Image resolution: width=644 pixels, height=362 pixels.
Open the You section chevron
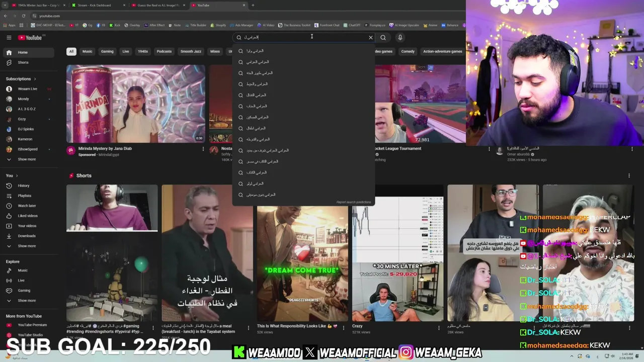coord(17,175)
